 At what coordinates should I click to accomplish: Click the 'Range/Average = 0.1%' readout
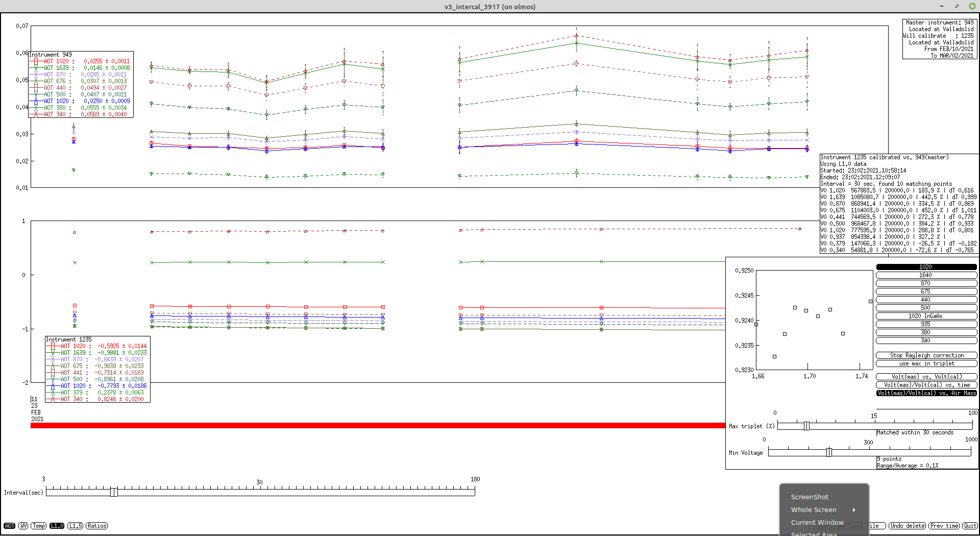click(x=908, y=466)
